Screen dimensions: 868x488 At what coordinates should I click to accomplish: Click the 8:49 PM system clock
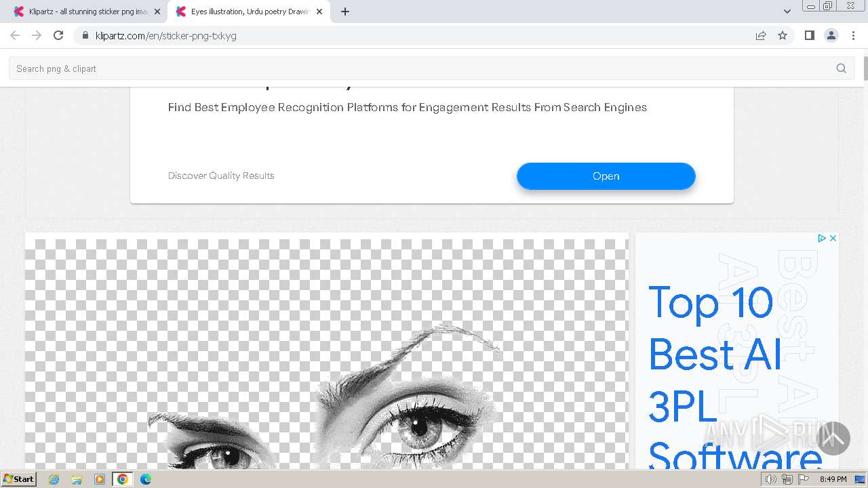point(833,479)
